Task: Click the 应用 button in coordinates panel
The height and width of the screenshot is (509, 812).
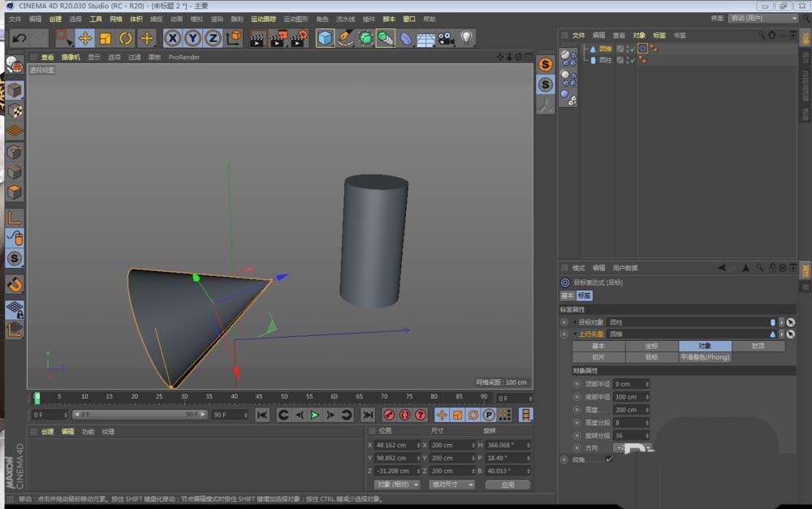Action: (x=508, y=485)
